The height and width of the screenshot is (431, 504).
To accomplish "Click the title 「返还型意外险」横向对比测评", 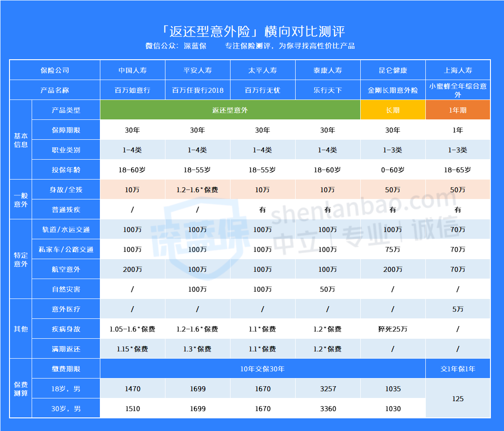I will tap(253, 32).
